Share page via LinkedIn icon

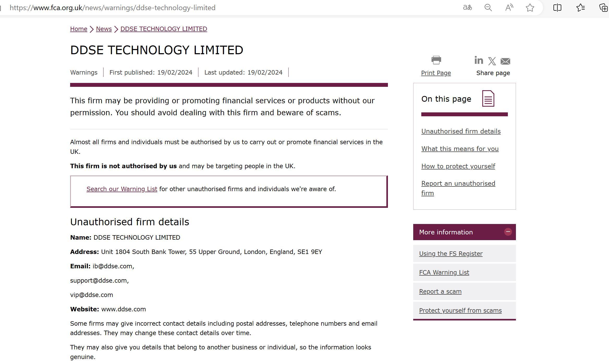[x=479, y=60]
